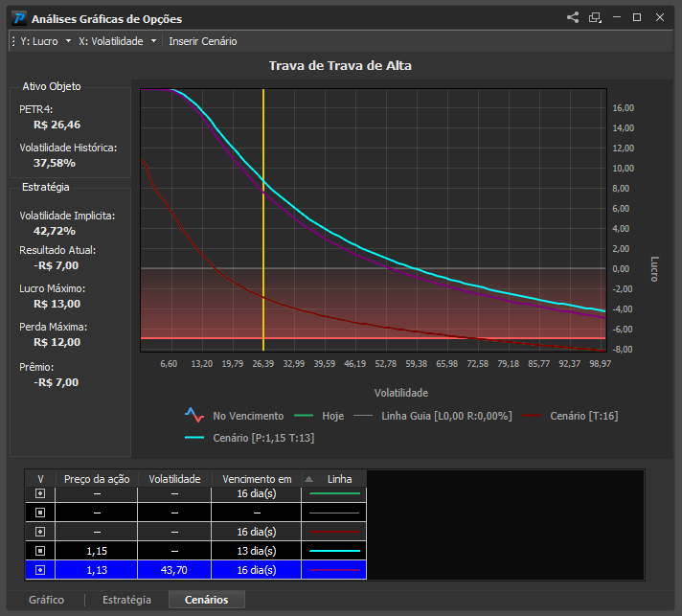The height and width of the screenshot is (616, 682).
Task: Click the dark red Cenário T:16 legend line
Action: 532,416
